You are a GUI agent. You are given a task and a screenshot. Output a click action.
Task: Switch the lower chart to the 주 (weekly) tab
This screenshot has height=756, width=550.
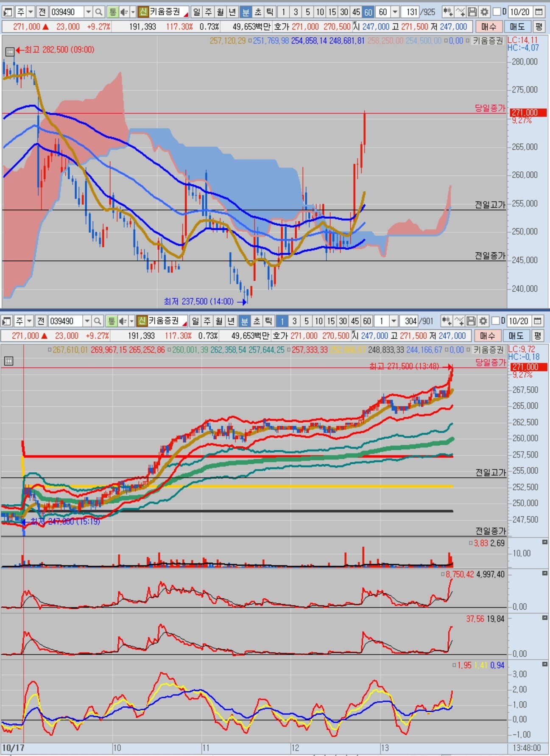point(207,321)
